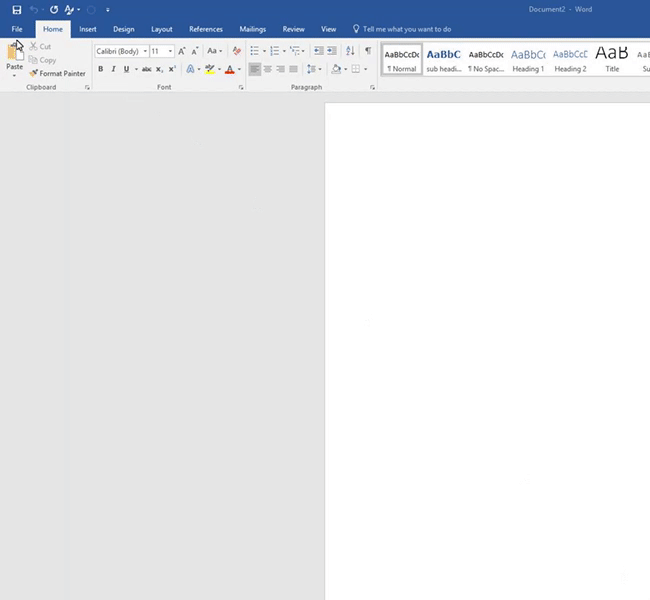This screenshot has height=600, width=650.
Task: Toggle Strikethrough text formatting
Action: (x=147, y=69)
